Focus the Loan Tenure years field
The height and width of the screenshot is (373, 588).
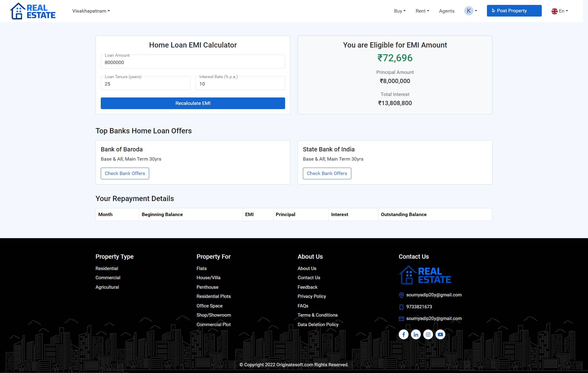[145, 83]
